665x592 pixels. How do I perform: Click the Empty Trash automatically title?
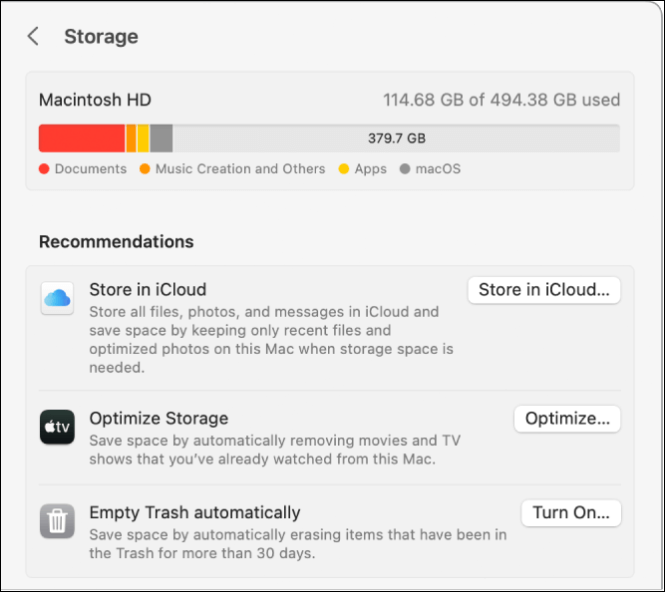tap(195, 512)
